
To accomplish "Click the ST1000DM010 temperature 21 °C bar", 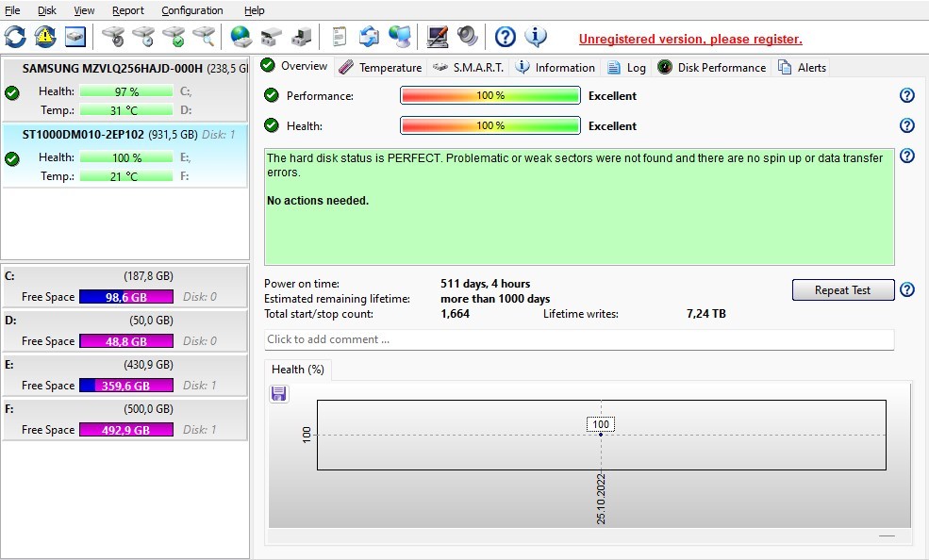I will coord(126,176).
